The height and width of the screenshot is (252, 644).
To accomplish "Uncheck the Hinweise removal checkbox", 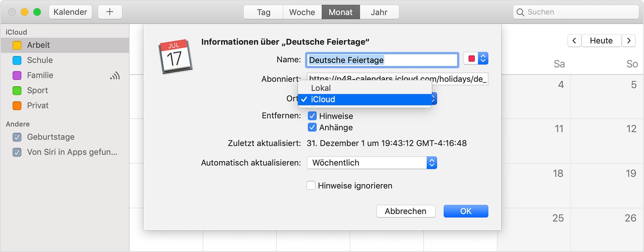I will (313, 116).
